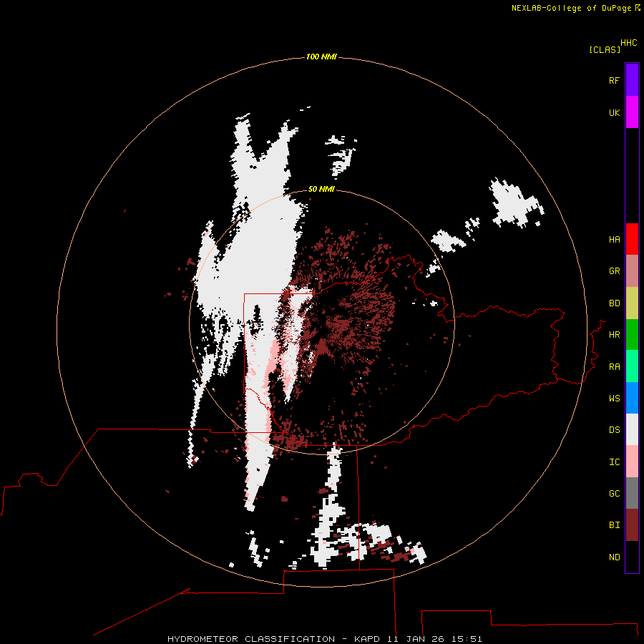The image size is (644, 644).
Task: Click the KAPD radar site identifier
Action: coord(367,639)
